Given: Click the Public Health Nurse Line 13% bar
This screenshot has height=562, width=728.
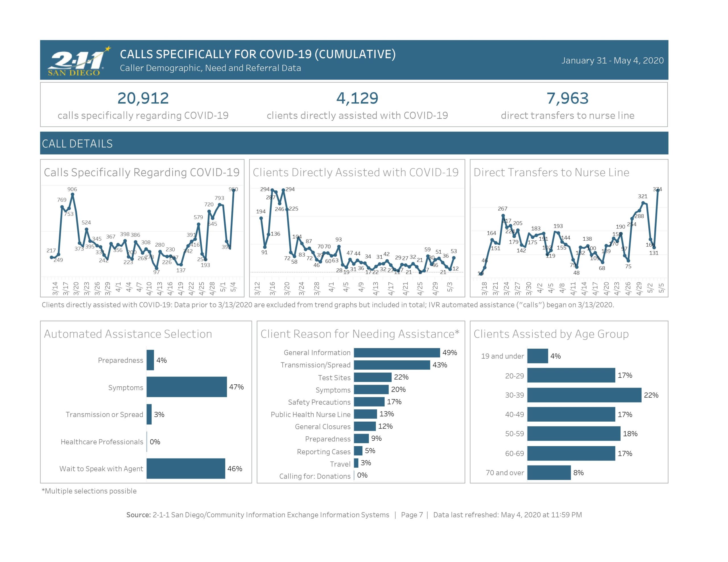Looking at the screenshot, I should [x=365, y=414].
